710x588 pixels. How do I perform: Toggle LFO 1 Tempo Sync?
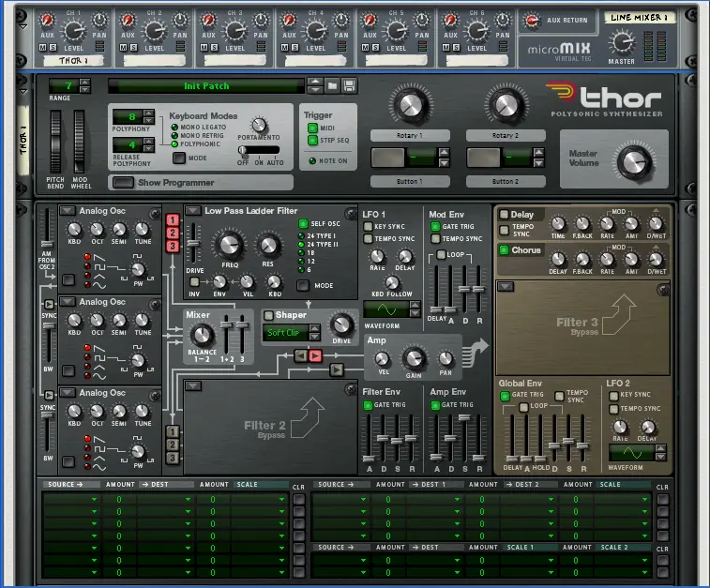[369, 238]
